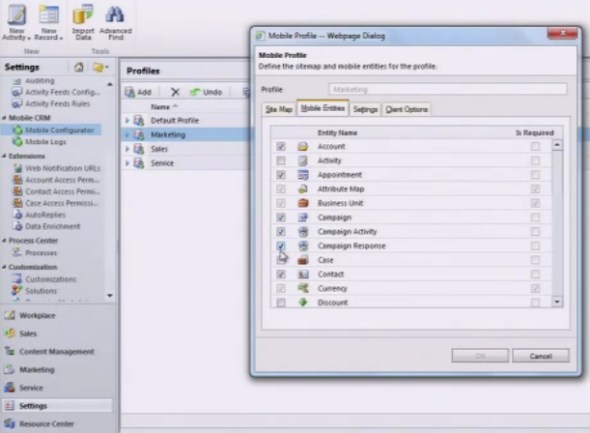Screen dimensions: 590x433
Task: Uncheck the Campaign Activity checkbox
Action: 281,232
